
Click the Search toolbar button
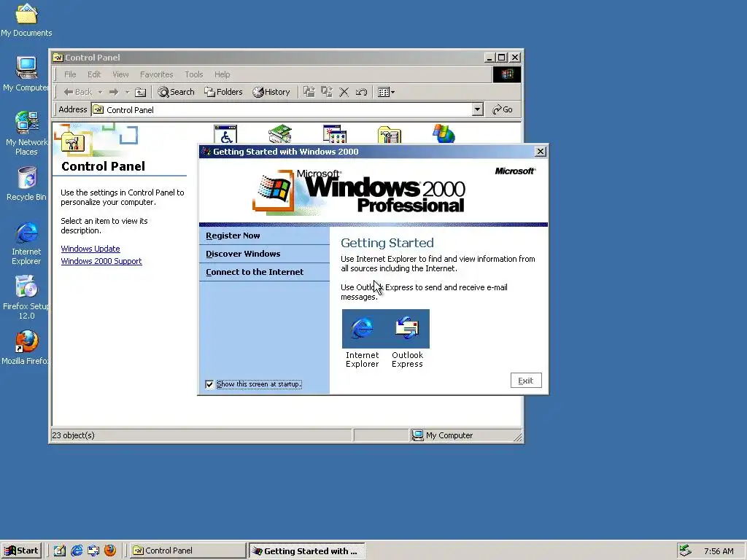pos(177,92)
